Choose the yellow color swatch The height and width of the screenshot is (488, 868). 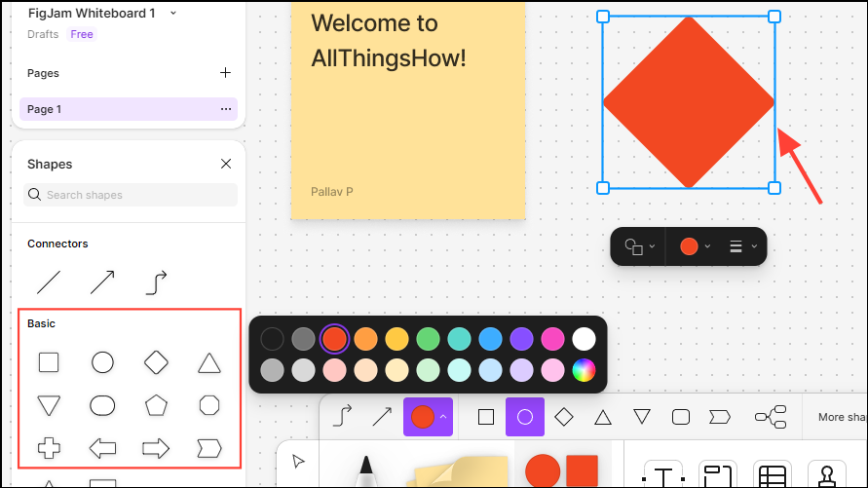pyautogui.click(x=396, y=339)
